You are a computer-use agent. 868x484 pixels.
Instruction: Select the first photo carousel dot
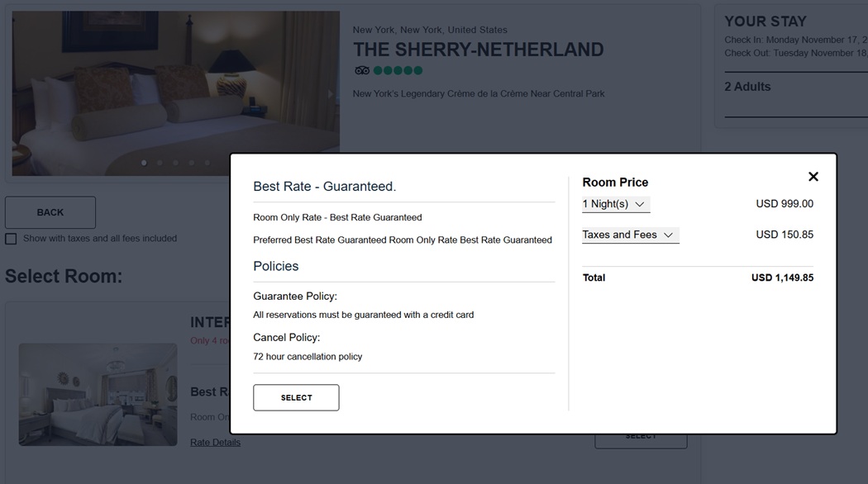tap(144, 163)
